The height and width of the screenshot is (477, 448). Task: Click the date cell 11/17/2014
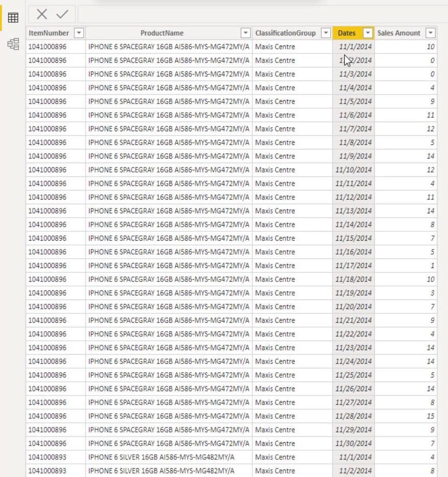point(353,265)
